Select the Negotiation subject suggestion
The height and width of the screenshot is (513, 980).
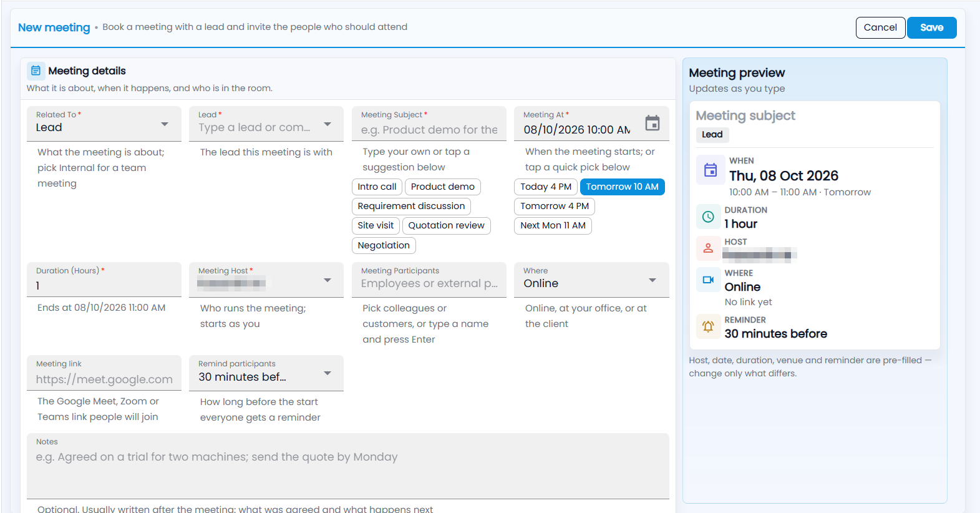tap(384, 245)
